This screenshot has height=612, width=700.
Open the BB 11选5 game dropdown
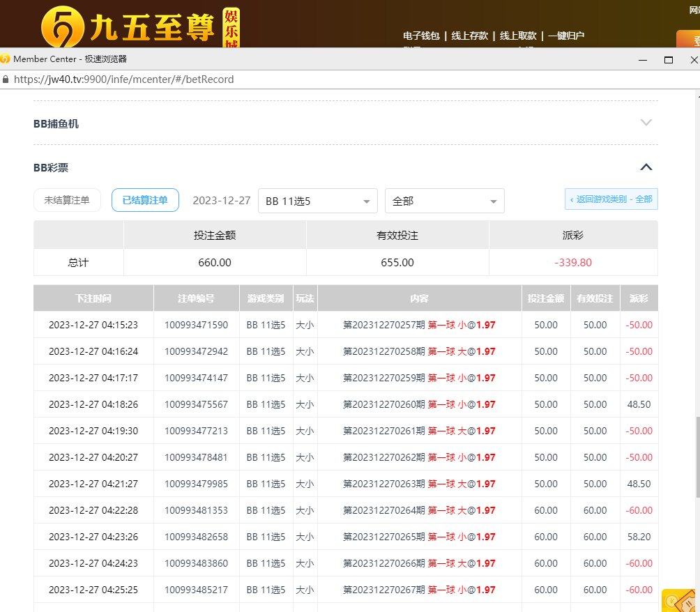click(x=317, y=201)
